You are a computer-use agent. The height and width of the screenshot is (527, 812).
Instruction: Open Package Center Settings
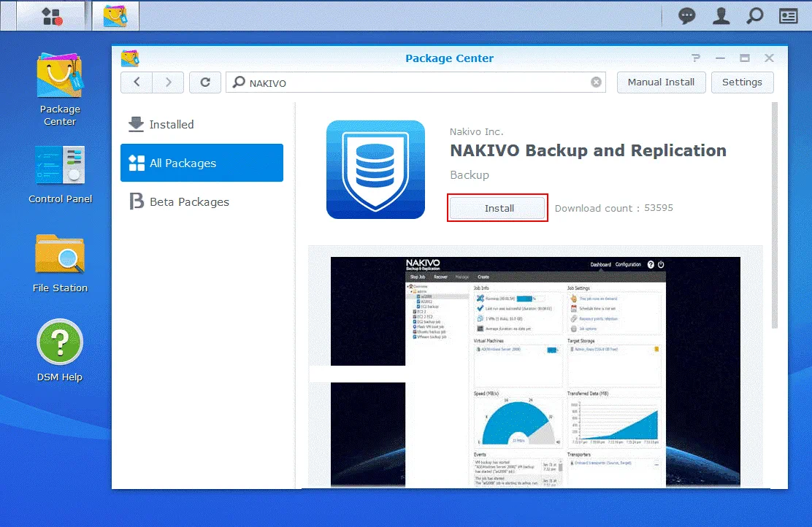point(742,82)
